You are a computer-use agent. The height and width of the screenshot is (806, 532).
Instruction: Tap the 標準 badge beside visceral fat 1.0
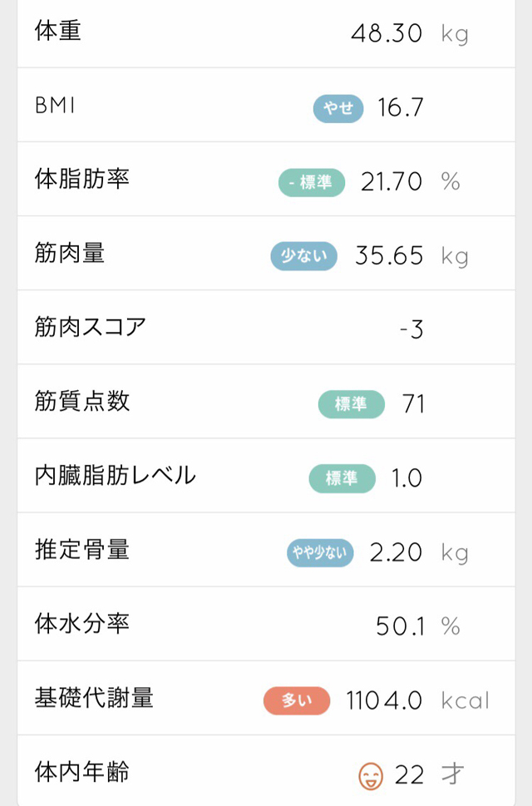(x=342, y=478)
